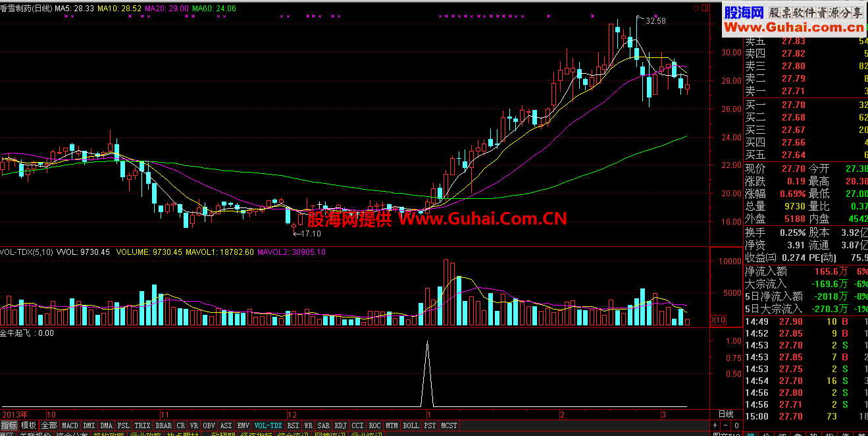Zoom out with the minus button
Viewport: 868px width, 436px height.
coord(724,425)
